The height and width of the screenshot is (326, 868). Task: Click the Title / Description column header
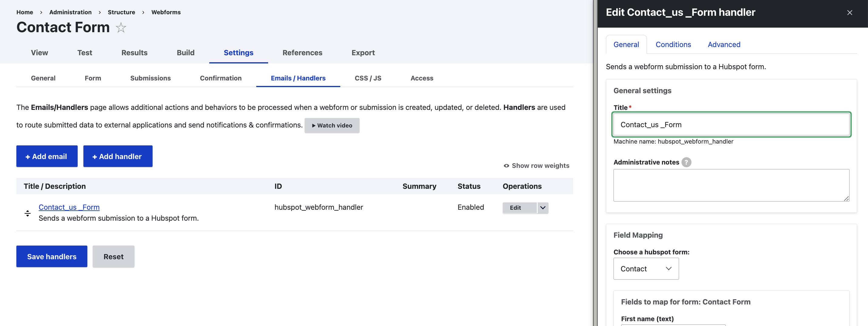click(55, 186)
